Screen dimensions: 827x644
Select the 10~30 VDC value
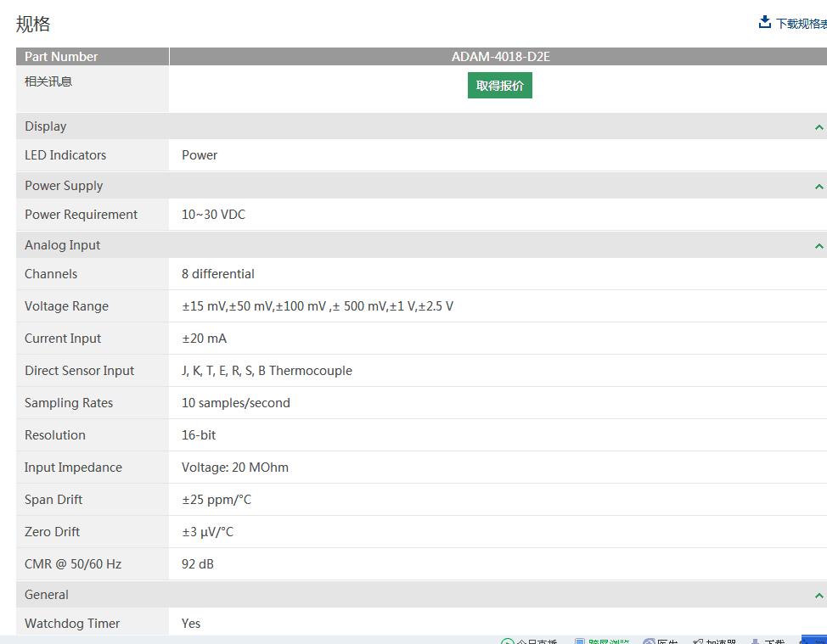click(x=214, y=215)
